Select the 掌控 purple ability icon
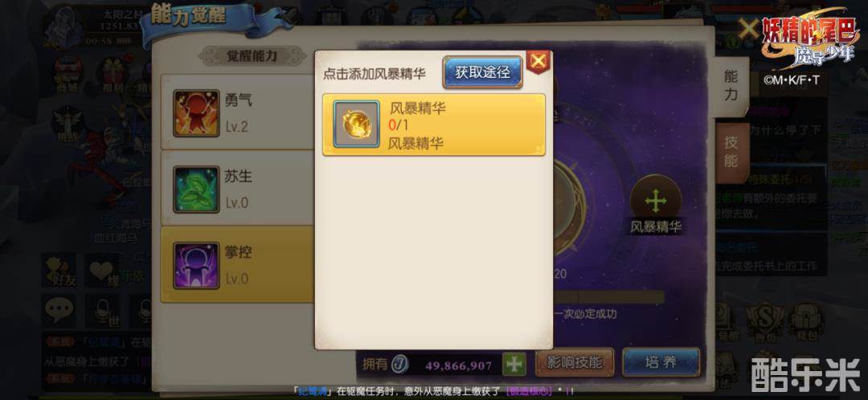Image resolution: width=868 pixels, height=400 pixels. [196, 265]
